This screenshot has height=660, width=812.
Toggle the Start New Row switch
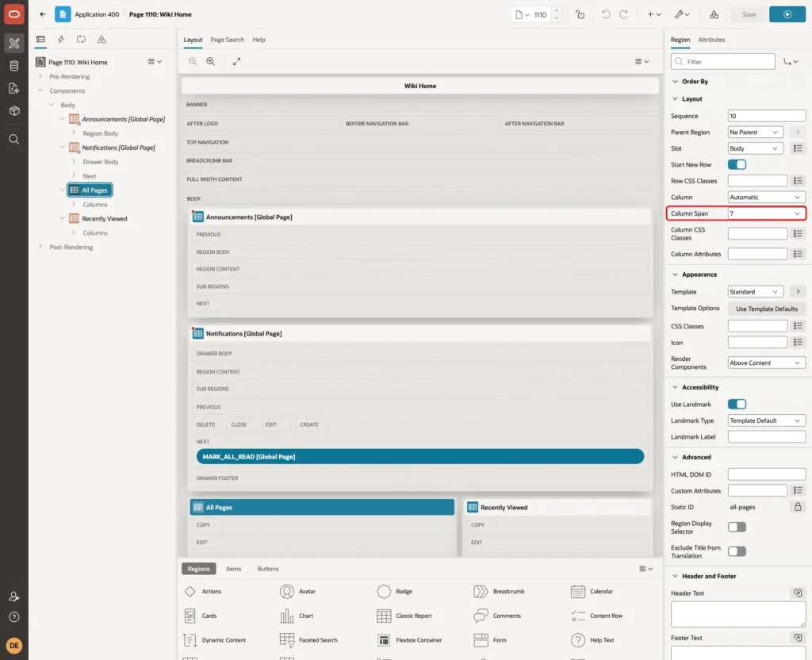tap(737, 165)
